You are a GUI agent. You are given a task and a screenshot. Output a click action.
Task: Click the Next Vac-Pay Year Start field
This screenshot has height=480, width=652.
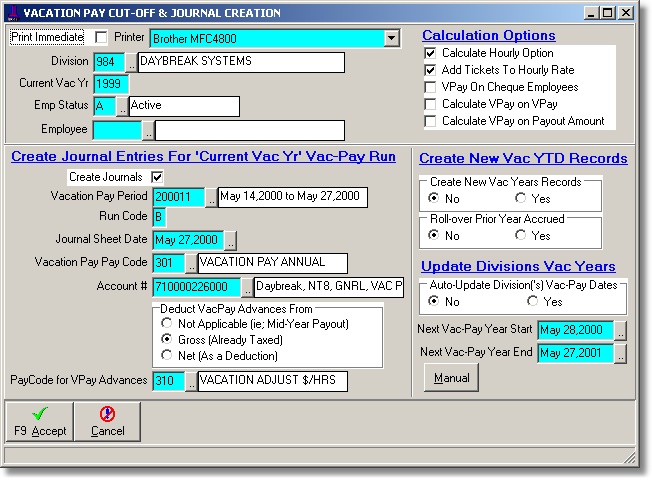(575, 330)
